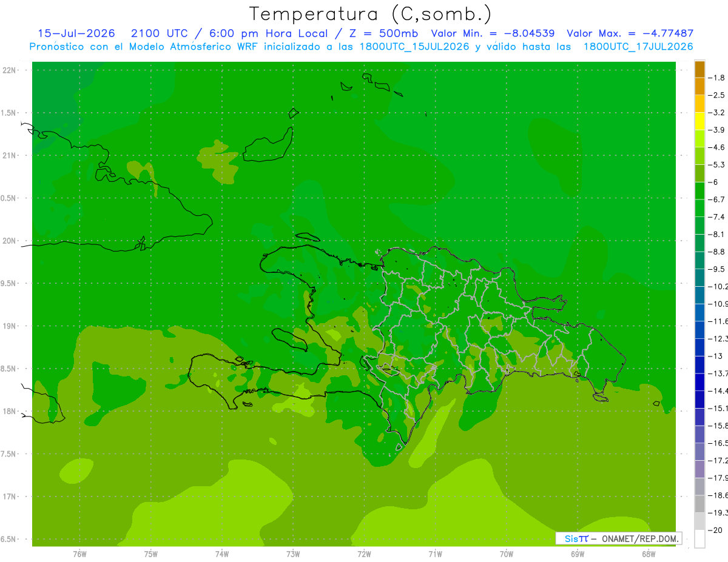Pick the gray swatch between -18.6 and -19.3
Screen dimensions: 728x562
699,504
